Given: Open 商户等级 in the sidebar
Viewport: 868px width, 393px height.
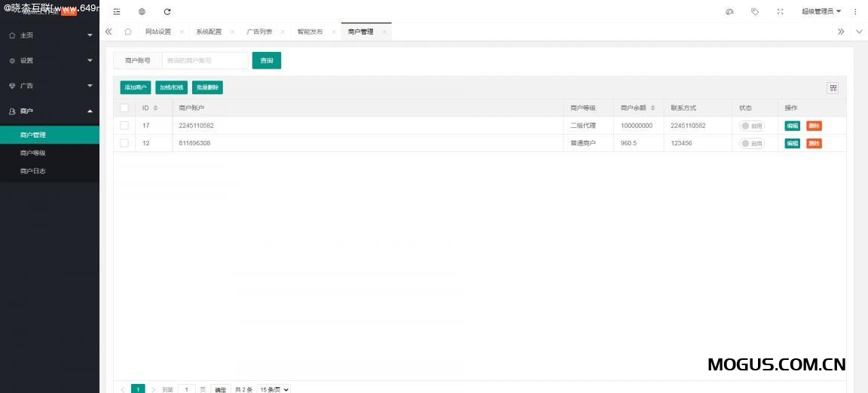Looking at the screenshot, I should tap(33, 153).
